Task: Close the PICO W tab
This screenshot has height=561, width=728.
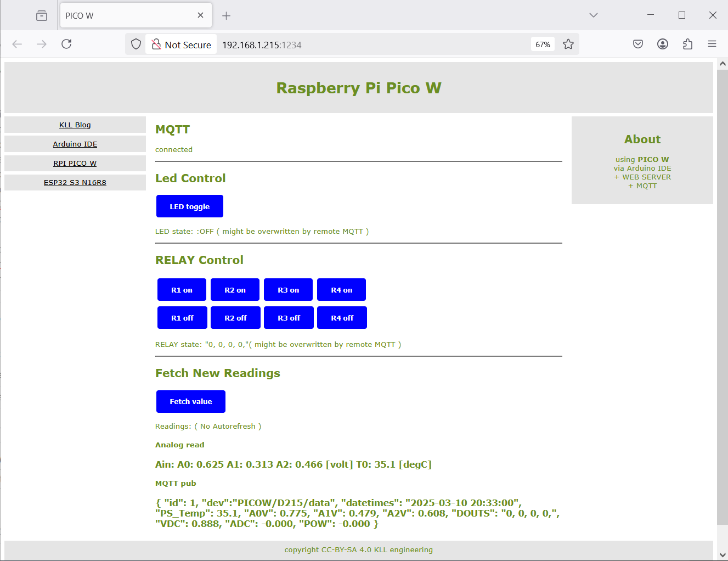Action: click(200, 15)
